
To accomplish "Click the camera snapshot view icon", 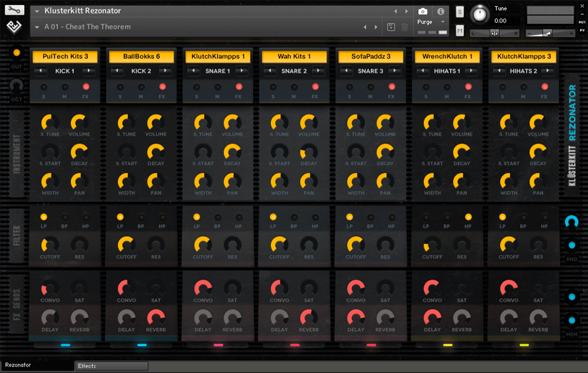I will pos(423,11).
